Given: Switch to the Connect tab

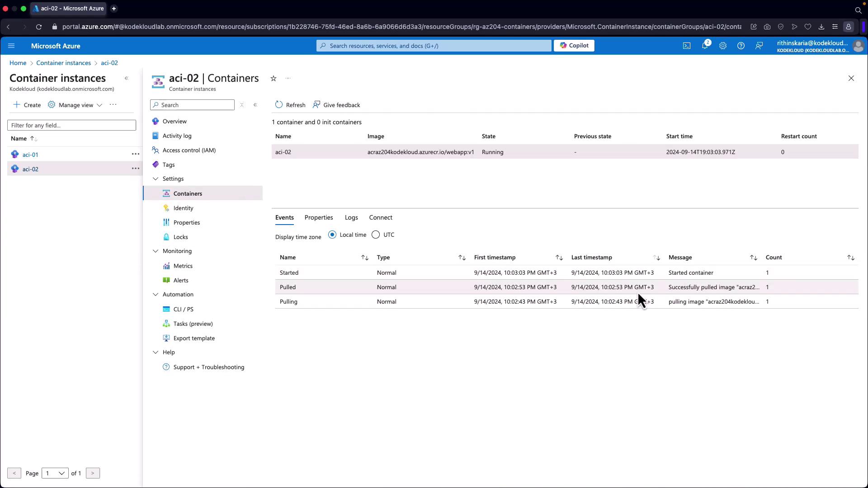Looking at the screenshot, I should pyautogui.click(x=380, y=217).
